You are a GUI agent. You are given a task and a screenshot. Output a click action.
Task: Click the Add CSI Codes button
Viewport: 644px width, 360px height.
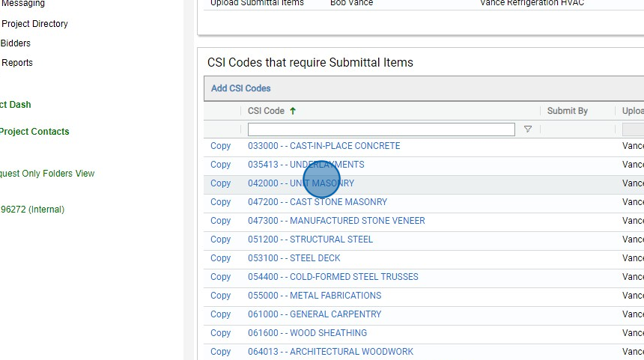point(241,88)
